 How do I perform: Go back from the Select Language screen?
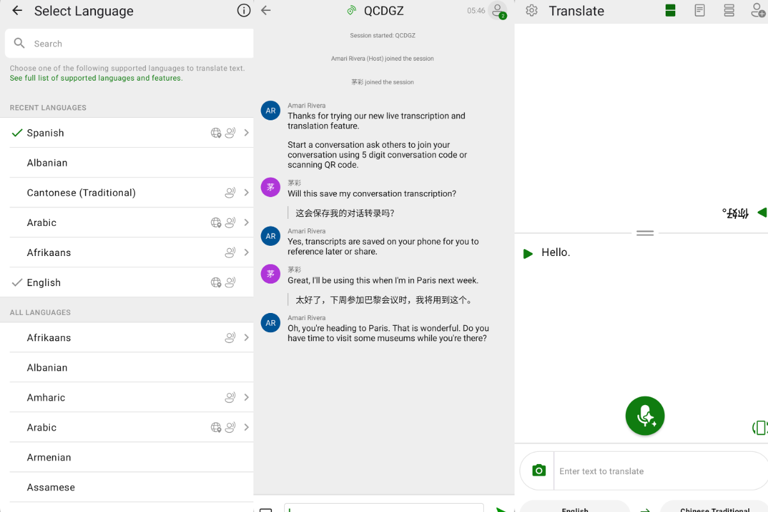point(17,11)
